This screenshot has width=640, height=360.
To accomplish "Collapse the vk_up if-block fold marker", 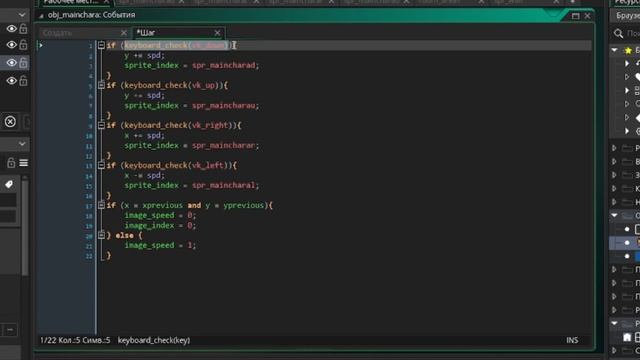I will [x=101, y=85].
